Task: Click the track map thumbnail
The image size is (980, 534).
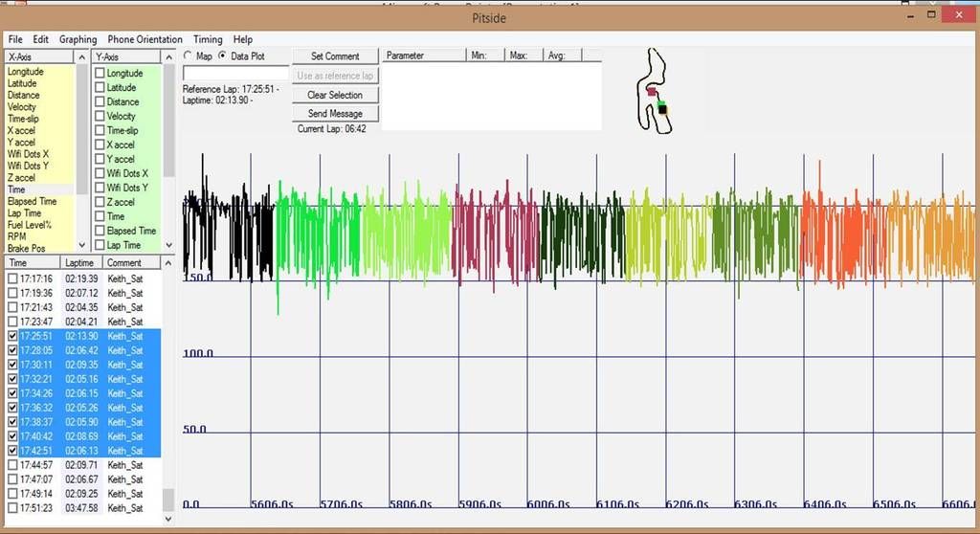Action: [654, 92]
